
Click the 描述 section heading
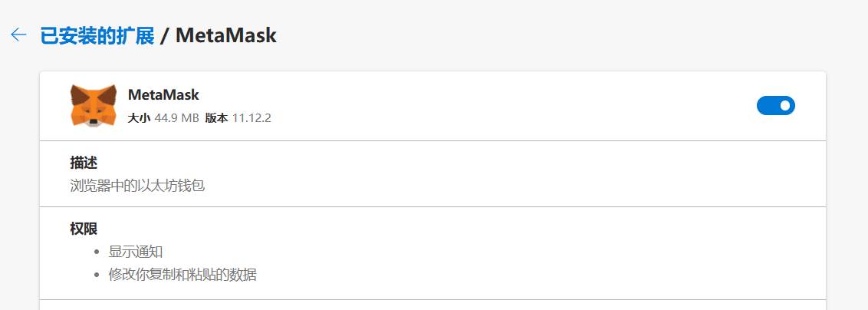pos(84,162)
